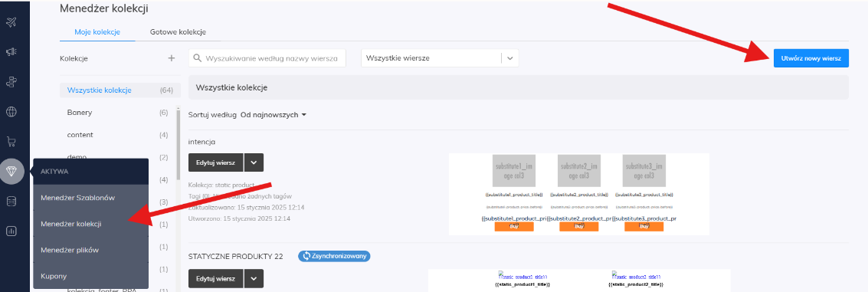Screen dimensions: 868x292
Task: Open Kupony from menu
Action: click(91, 275)
